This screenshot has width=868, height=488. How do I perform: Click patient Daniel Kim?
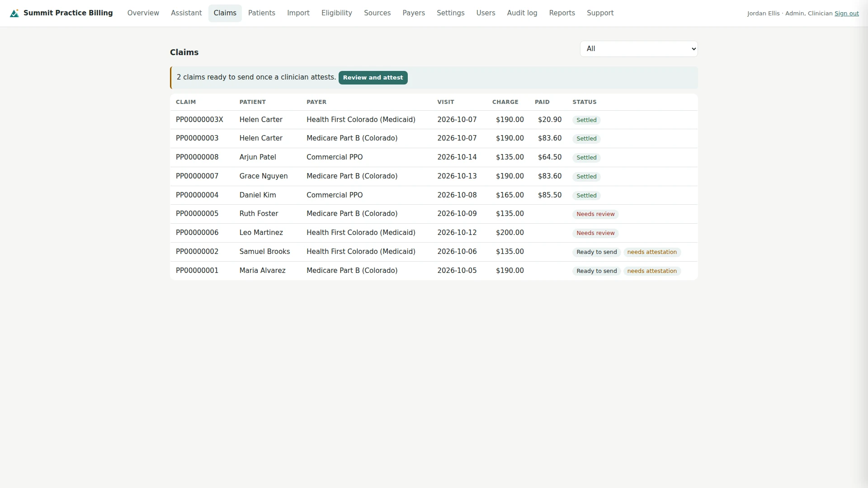pos(258,195)
